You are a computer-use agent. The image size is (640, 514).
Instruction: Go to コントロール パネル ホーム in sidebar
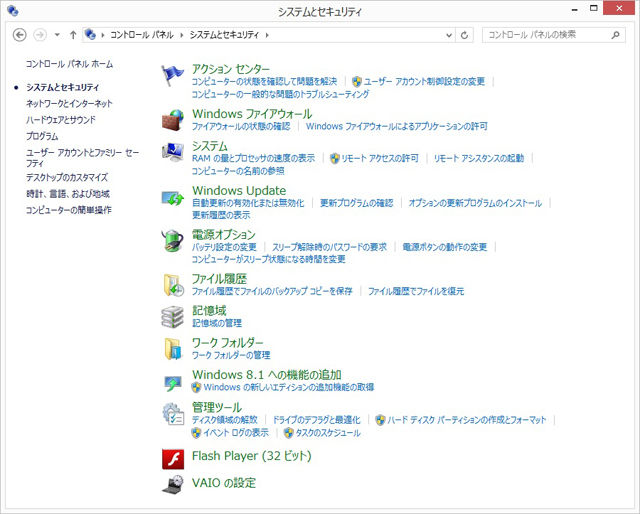tap(69, 64)
